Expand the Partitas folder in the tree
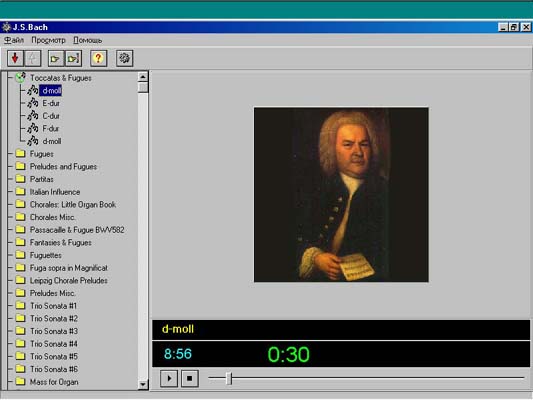The width and height of the screenshot is (533, 400). [x=41, y=179]
